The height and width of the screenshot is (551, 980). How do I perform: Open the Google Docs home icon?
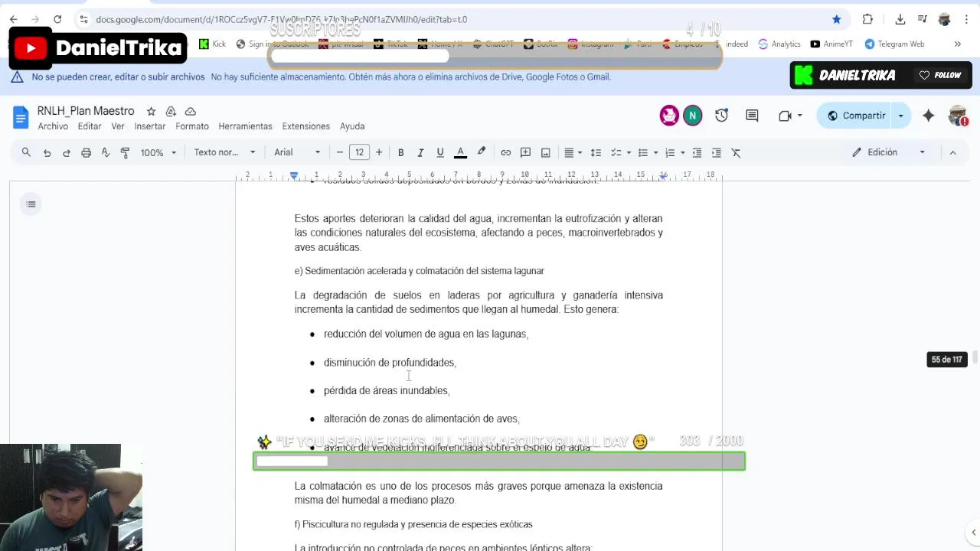click(x=21, y=117)
